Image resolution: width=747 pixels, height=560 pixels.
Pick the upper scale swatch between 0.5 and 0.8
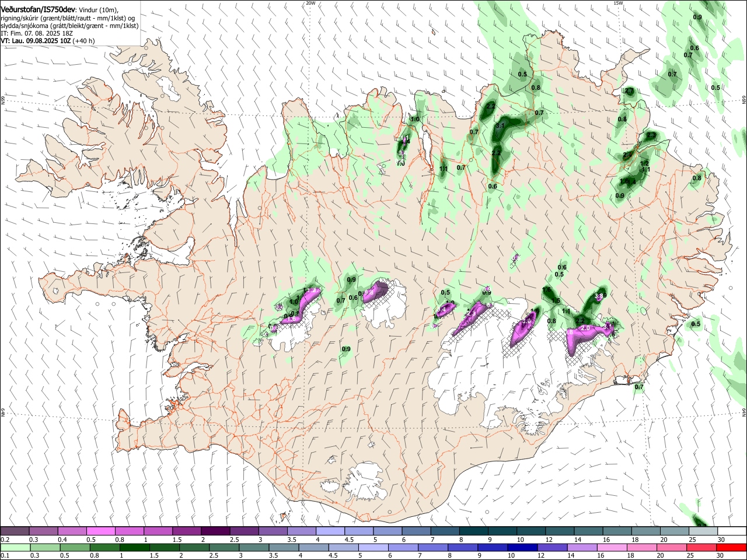coord(100,531)
